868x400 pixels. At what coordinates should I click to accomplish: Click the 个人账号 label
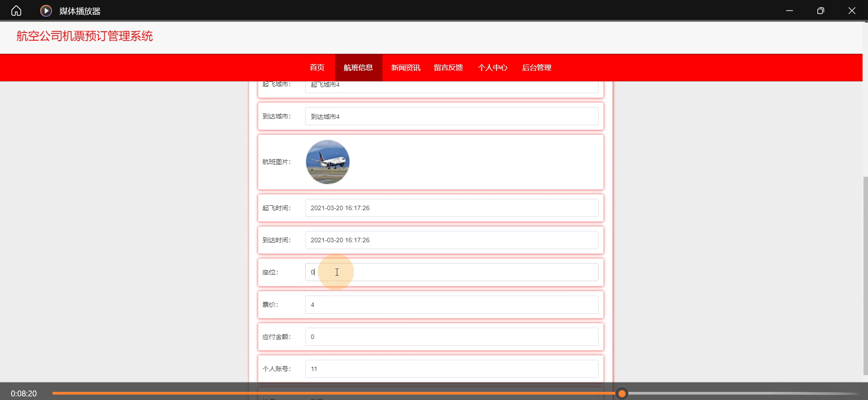[277, 369]
